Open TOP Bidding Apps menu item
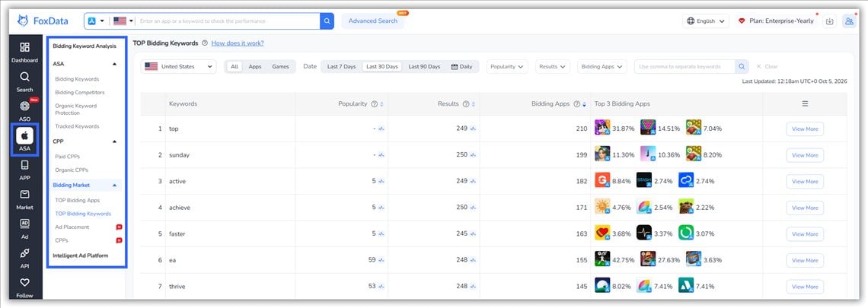Viewport: 868px width, 308px height. (78, 200)
